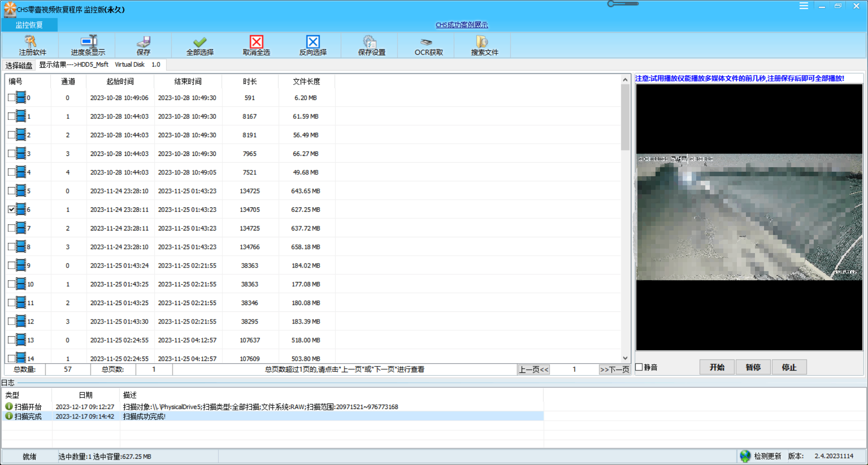Click the 日期 log column header
The width and height of the screenshot is (868, 465).
(85, 395)
